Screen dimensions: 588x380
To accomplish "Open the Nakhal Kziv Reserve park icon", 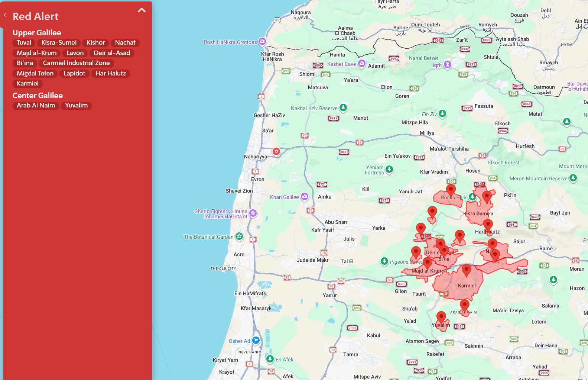I will point(343,107).
